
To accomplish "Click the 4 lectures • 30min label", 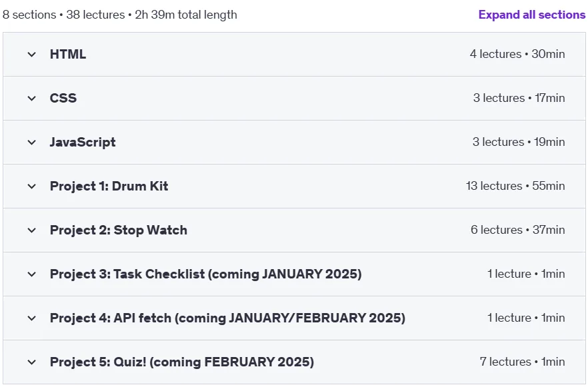I will pos(517,54).
